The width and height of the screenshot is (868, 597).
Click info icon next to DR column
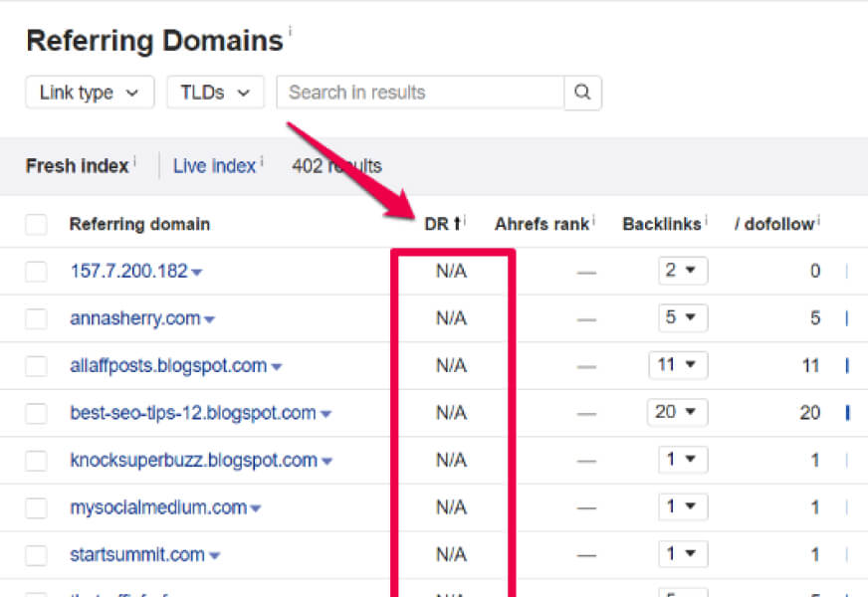(x=466, y=218)
